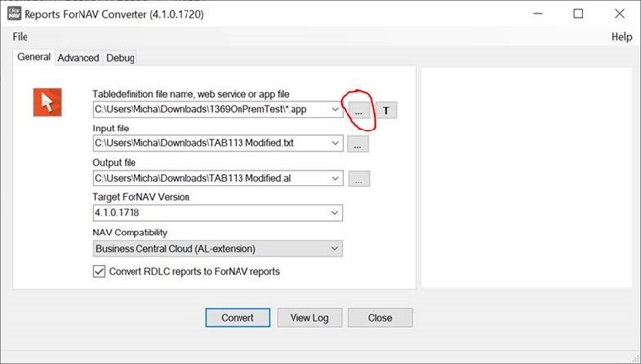This screenshot has width=641, height=364.
Task: Click the empty right-side log panel
Action: 526,178
